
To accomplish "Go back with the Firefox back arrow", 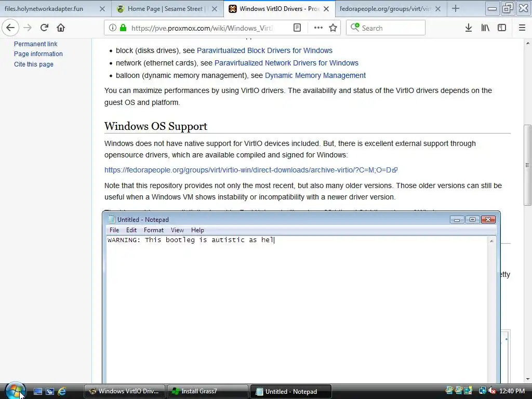I will tap(10, 28).
